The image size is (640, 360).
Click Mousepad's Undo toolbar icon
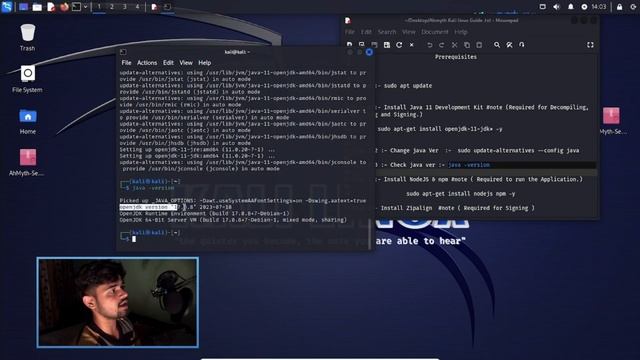[429, 45]
